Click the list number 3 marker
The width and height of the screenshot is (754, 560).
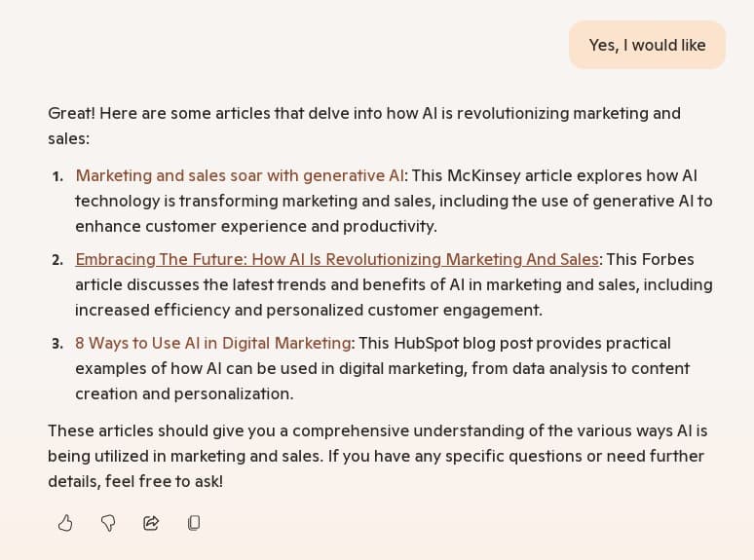coord(57,344)
